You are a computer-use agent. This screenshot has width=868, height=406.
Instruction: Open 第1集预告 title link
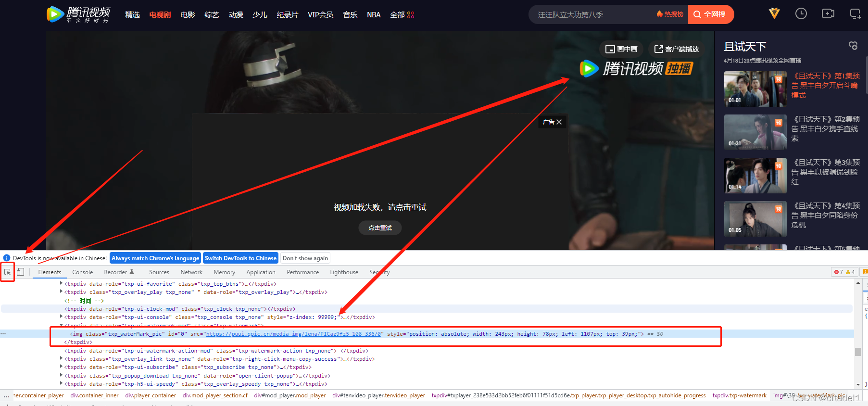tap(826, 86)
